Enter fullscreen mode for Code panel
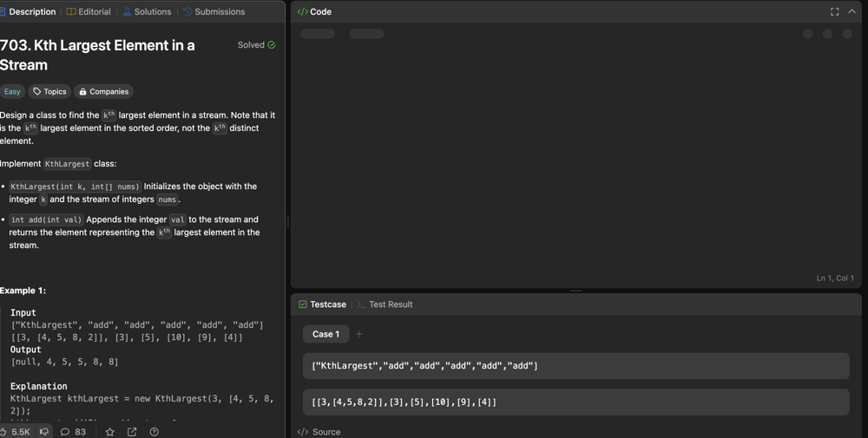868x438 pixels. [x=834, y=12]
